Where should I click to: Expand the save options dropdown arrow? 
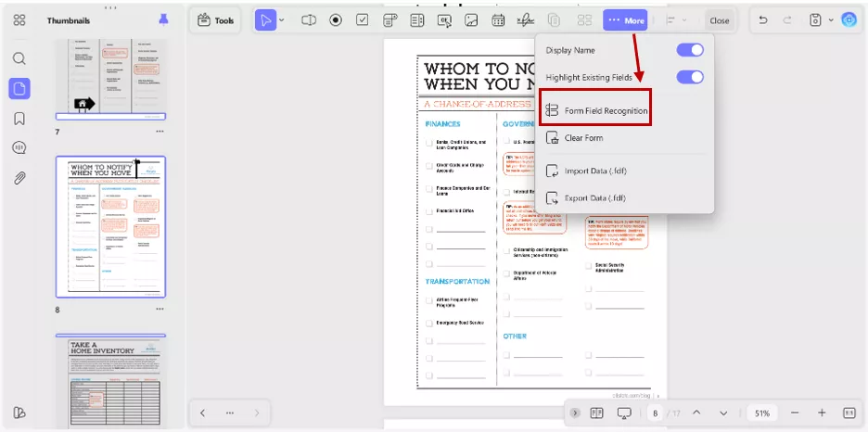pyautogui.click(x=831, y=20)
